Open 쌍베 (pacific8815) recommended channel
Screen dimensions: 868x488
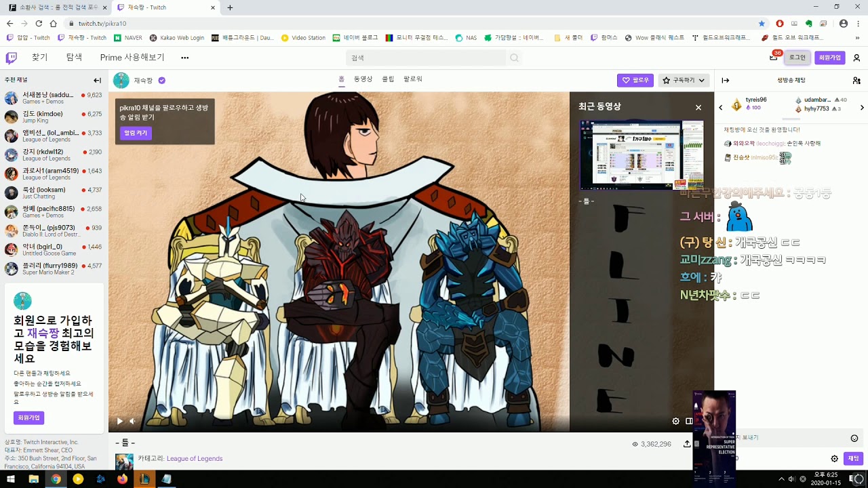point(53,212)
